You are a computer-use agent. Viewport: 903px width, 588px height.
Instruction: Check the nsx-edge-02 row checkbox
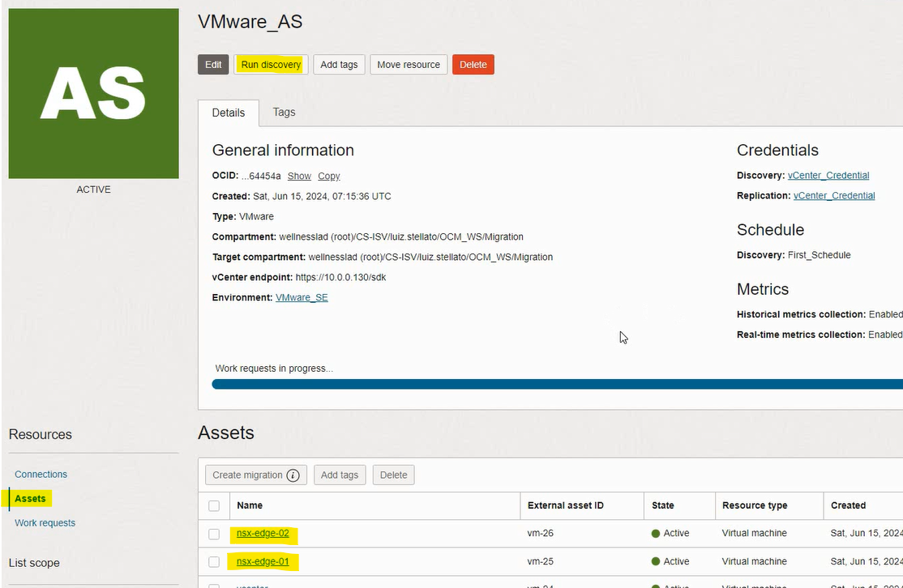(214, 534)
